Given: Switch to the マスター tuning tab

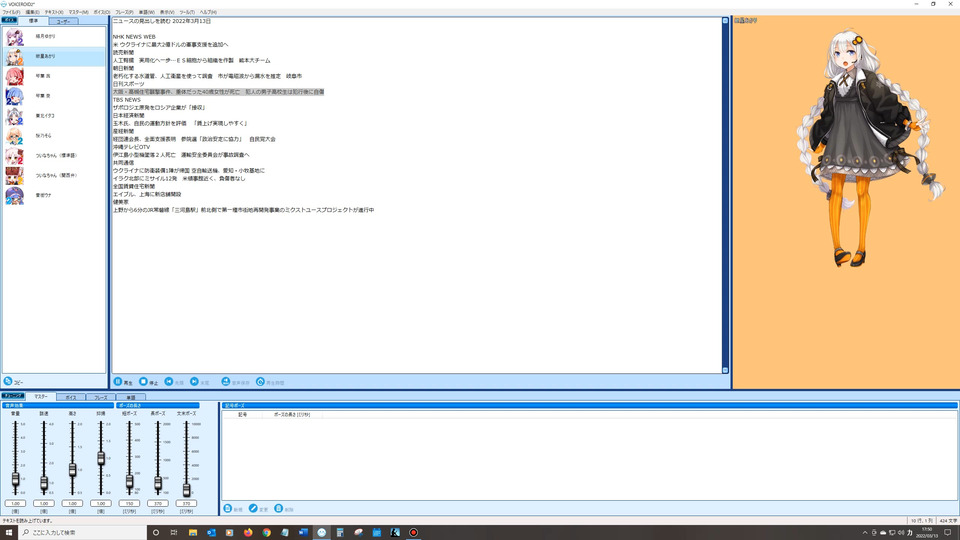Looking at the screenshot, I should click(40, 397).
